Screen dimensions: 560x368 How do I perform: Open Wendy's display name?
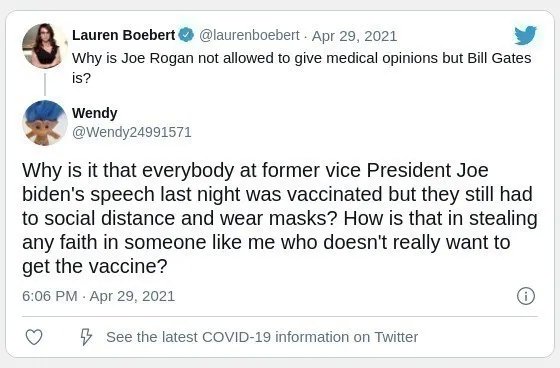[95, 114]
